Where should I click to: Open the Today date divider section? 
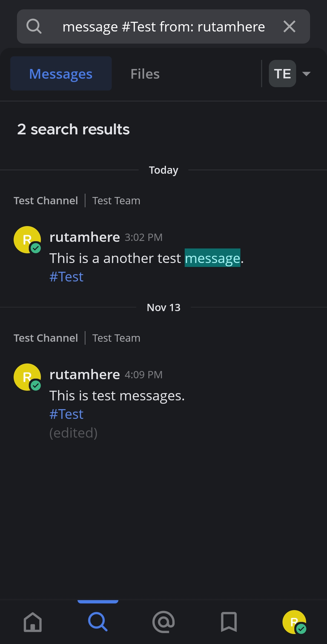(x=163, y=170)
